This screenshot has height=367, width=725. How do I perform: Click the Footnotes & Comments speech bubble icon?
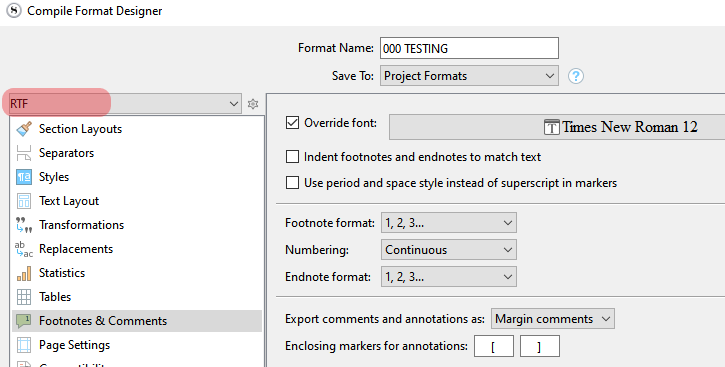point(24,321)
